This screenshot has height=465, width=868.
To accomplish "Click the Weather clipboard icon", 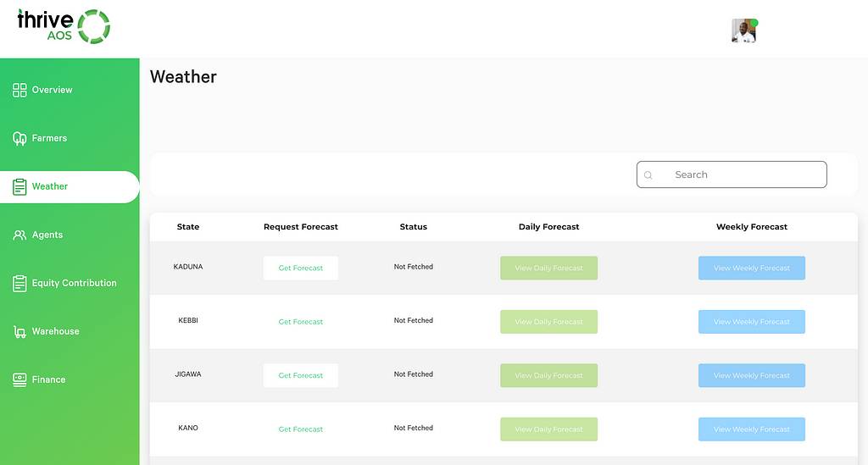I will click(x=19, y=186).
